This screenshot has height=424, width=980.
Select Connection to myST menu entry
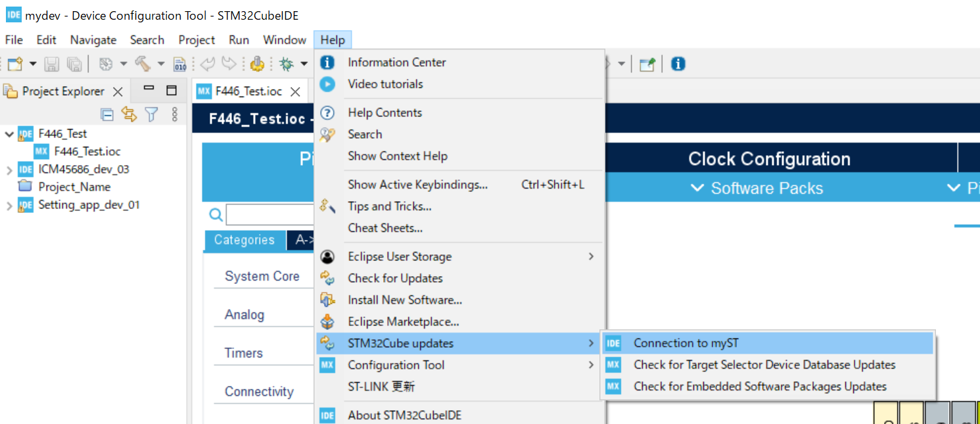tap(686, 343)
